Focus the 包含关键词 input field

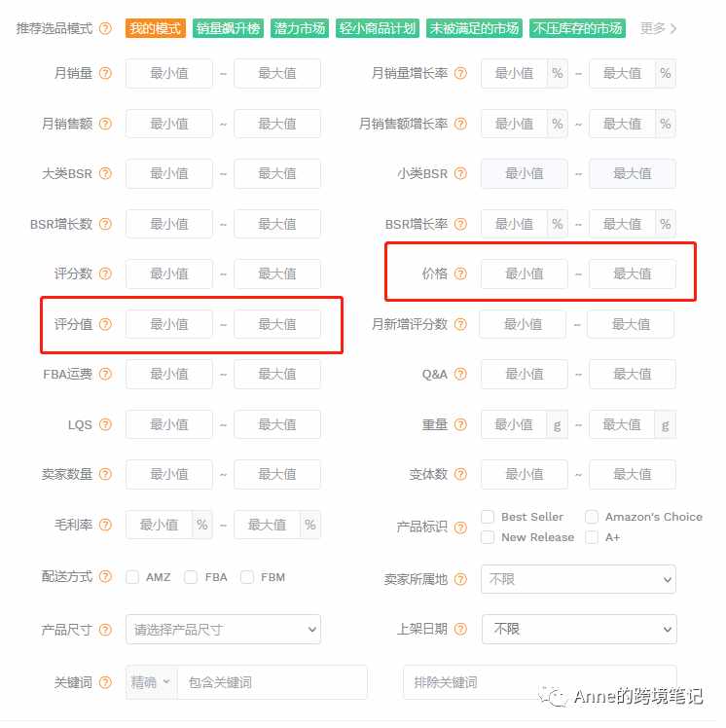[272, 682]
